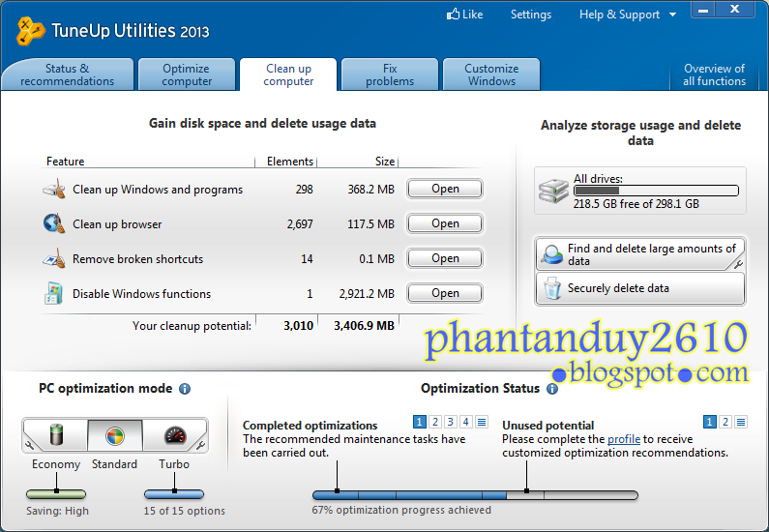Click the Disable Windows functions icon
This screenshot has width=769, height=532.
[x=53, y=293]
